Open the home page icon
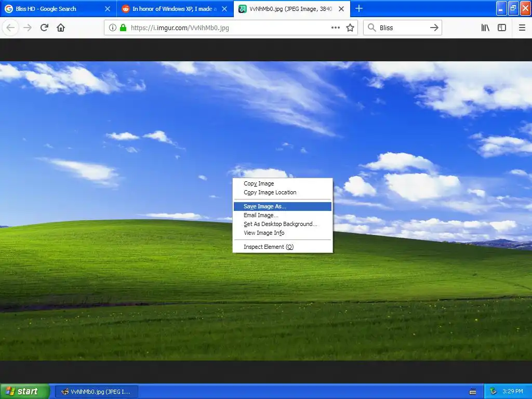 tap(61, 28)
